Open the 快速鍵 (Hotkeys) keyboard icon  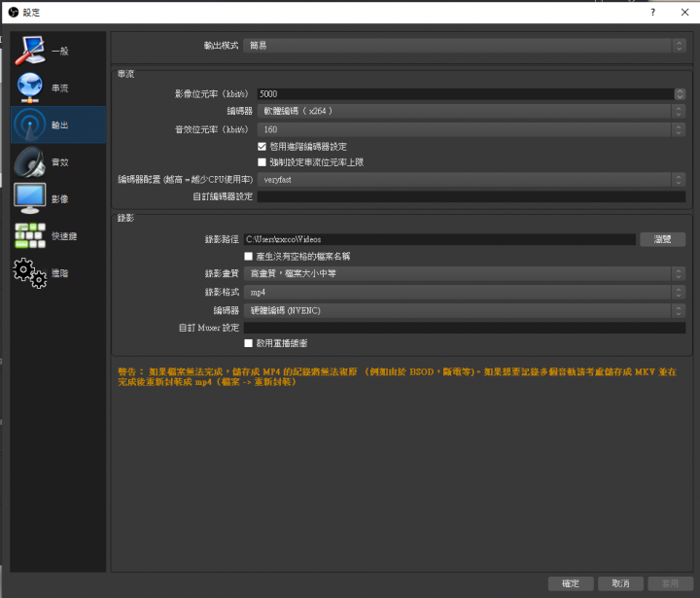(x=29, y=236)
